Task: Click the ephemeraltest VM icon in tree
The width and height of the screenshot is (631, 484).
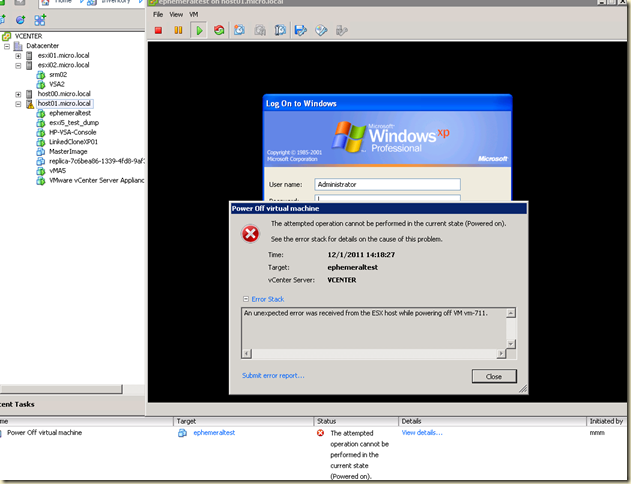Action: coord(41,113)
